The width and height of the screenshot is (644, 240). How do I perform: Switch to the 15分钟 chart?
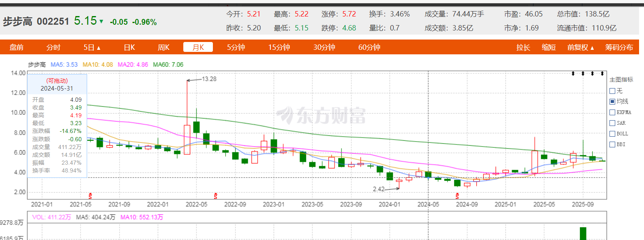click(x=279, y=47)
